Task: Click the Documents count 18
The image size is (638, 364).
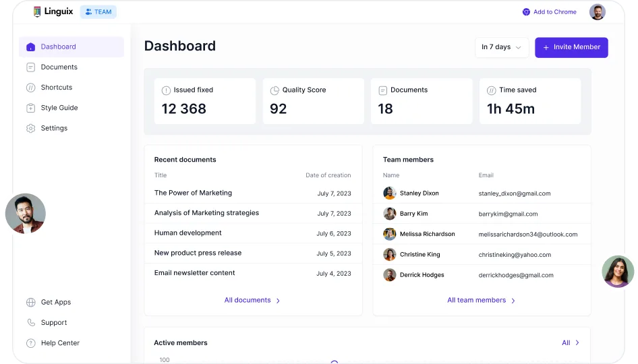Action: click(385, 109)
